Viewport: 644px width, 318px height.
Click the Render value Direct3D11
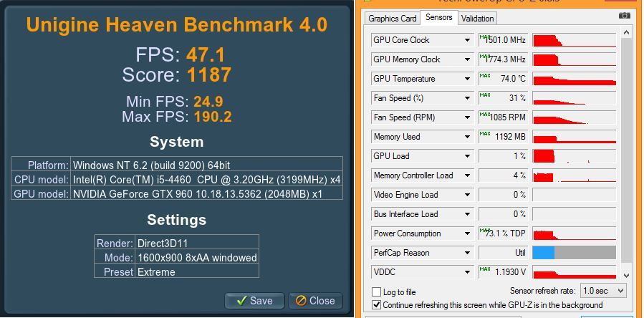197,242
